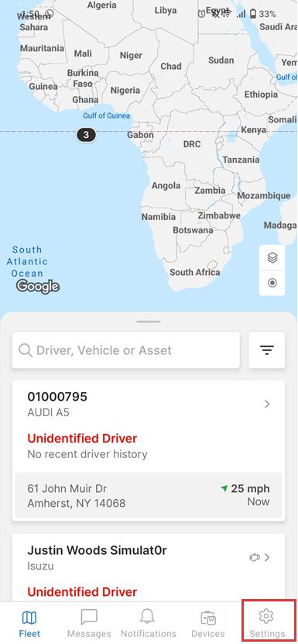Open the Settings gear tab
Image resolution: width=298 pixels, height=644 pixels.
point(266,622)
